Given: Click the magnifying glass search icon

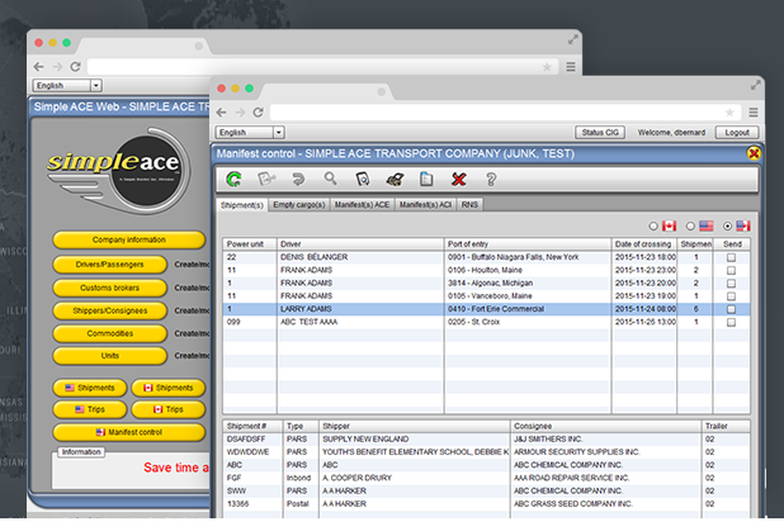Looking at the screenshot, I should pyautogui.click(x=330, y=179).
